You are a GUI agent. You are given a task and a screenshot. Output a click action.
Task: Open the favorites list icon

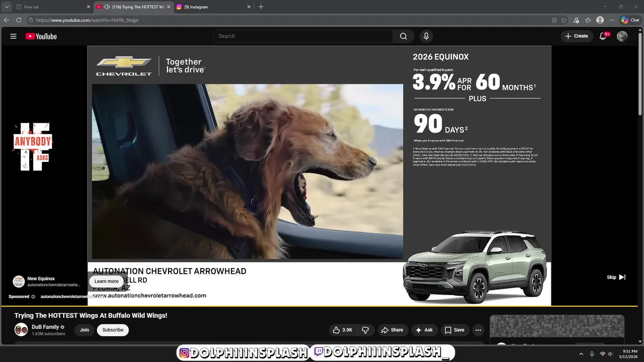click(588, 20)
